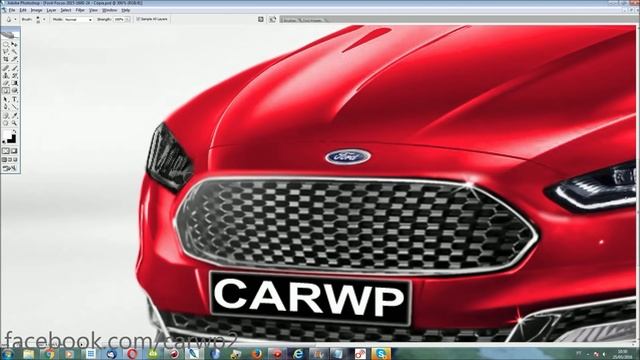Viewport: 640px width, 360px height.
Task: Select the Dodge tool
Action: click(x=15, y=91)
